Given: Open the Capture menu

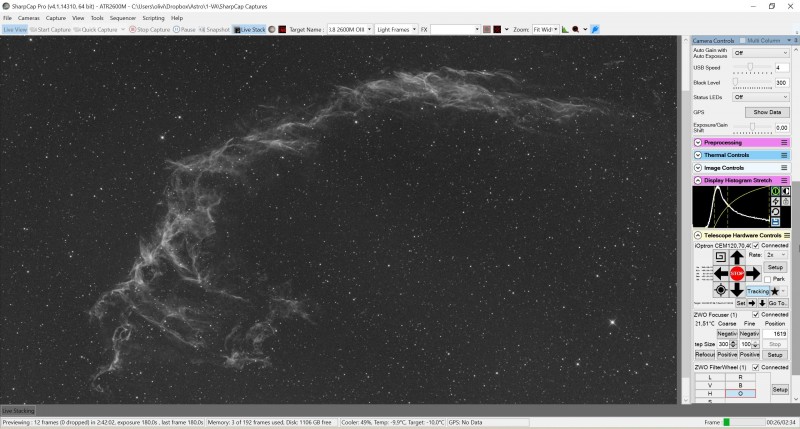Looking at the screenshot, I should click(x=56, y=18).
